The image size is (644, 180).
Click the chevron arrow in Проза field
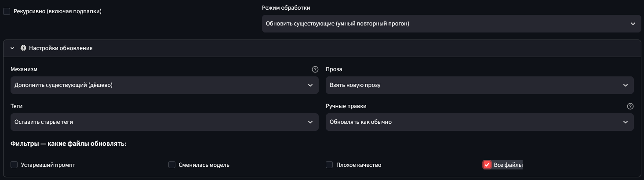[x=626, y=85]
